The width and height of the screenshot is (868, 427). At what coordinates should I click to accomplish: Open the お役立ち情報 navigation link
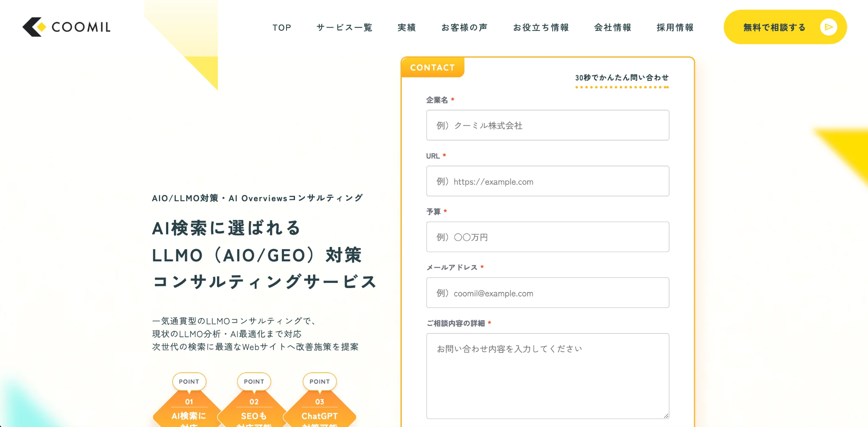[541, 28]
